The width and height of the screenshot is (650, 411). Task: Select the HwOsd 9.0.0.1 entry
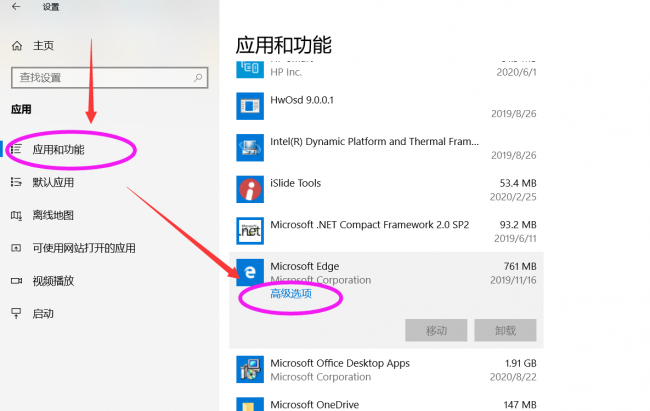point(302,100)
